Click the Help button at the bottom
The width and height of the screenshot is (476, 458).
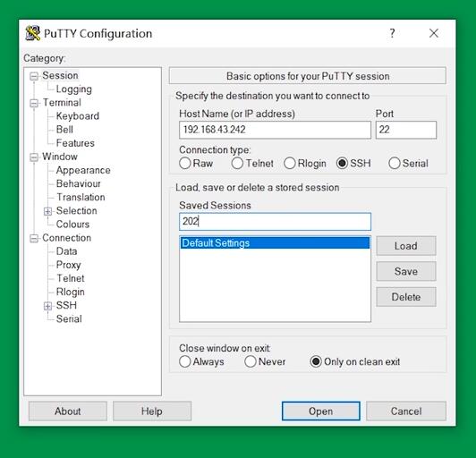[152, 411]
